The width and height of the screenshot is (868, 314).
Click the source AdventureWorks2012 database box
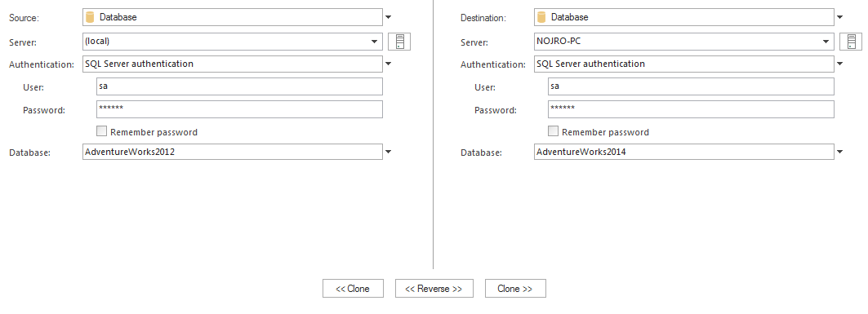coord(233,152)
